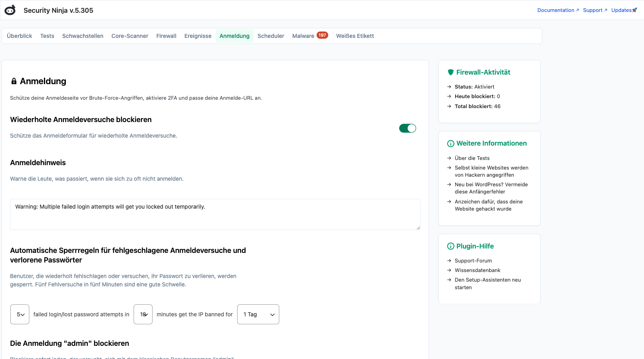Open the minutes dropdown showing 10

143,314
